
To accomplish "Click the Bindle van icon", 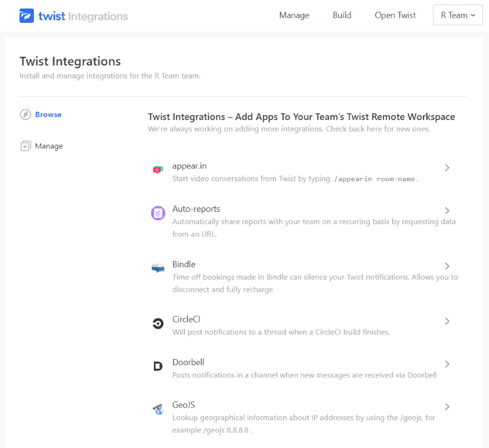I will [158, 268].
